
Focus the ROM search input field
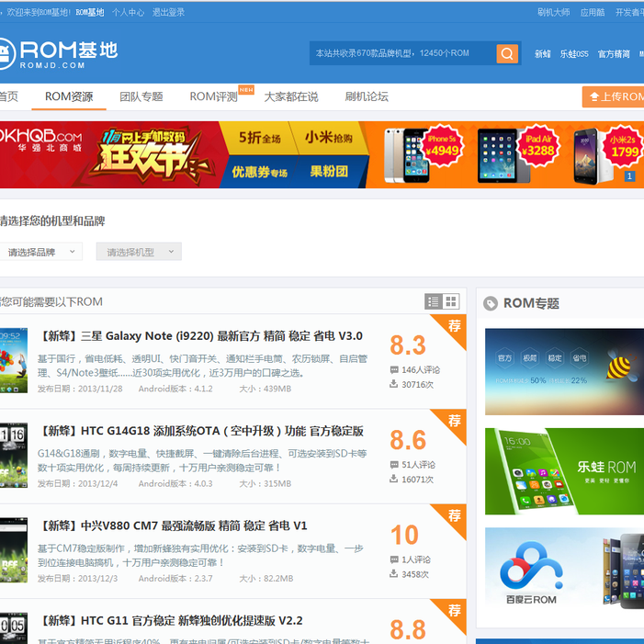402,53
